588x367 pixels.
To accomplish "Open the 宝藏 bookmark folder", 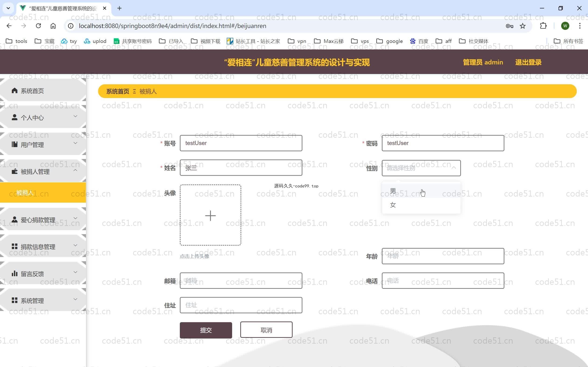I will [x=44, y=41].
